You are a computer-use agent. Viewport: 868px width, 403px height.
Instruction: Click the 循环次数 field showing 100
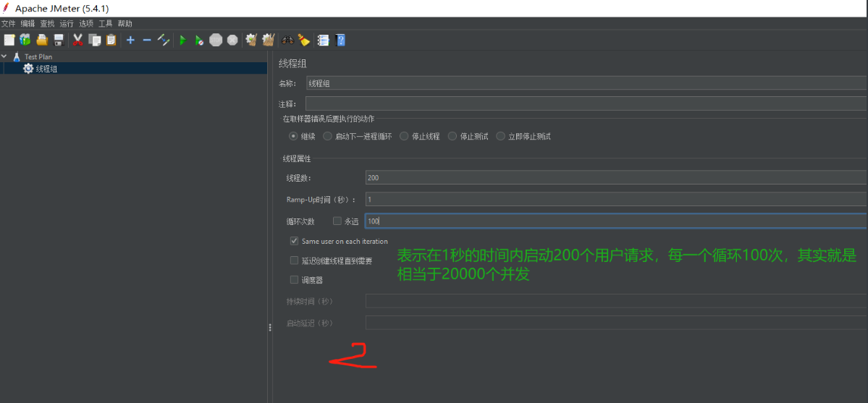click(x=616, y=221)
